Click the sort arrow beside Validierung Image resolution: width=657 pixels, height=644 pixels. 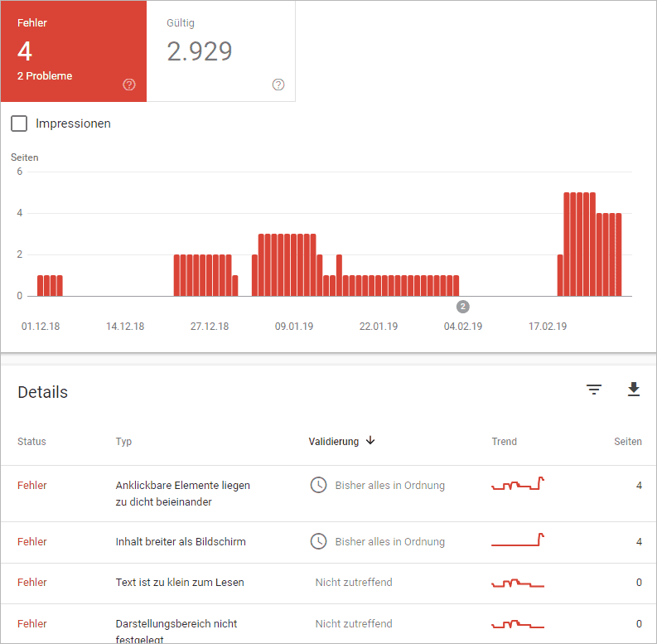point(370,441)
